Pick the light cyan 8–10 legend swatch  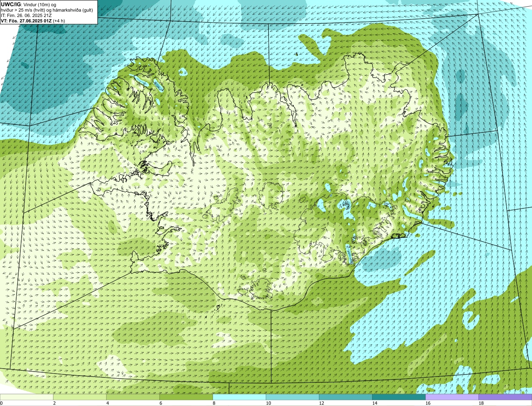pos(239,397)
